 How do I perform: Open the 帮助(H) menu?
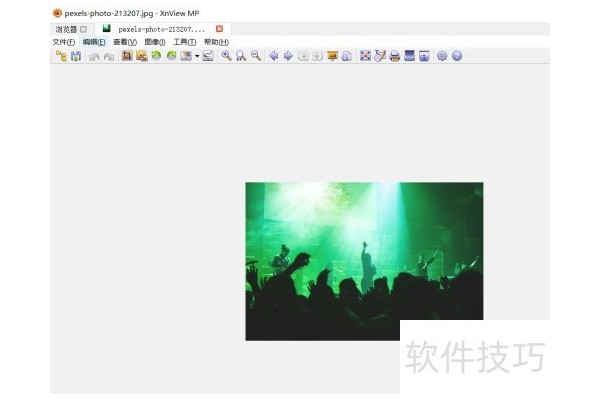point(216,42)
